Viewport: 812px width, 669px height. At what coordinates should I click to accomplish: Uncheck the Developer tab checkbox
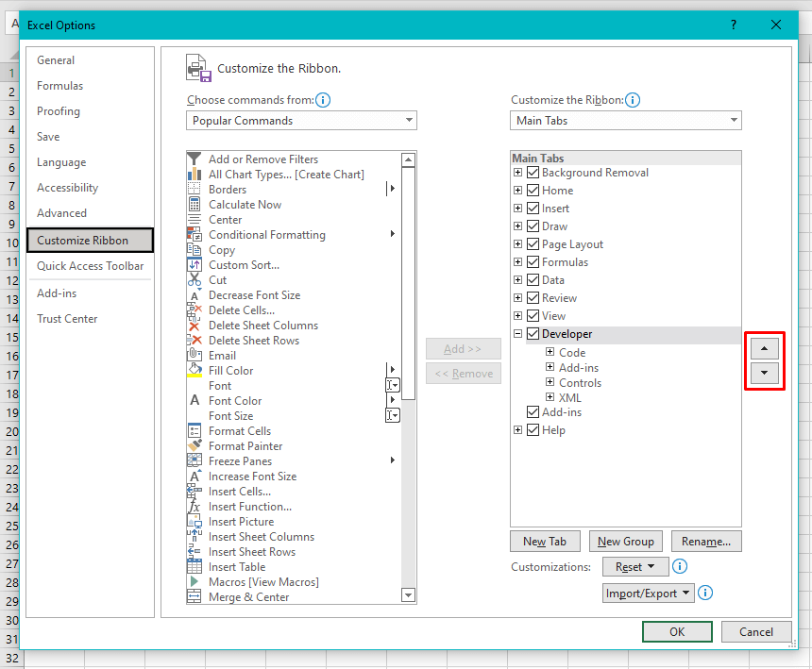[x=533, y=334]
